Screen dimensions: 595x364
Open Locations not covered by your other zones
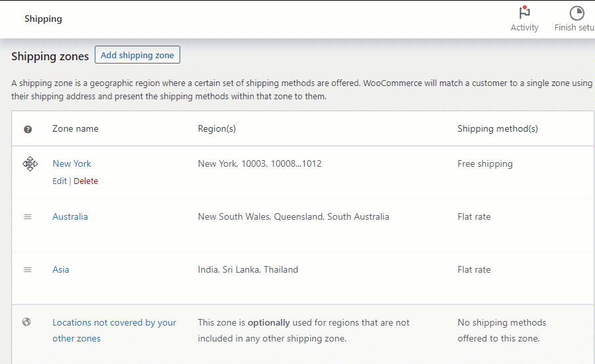click(x=114, y=330)
